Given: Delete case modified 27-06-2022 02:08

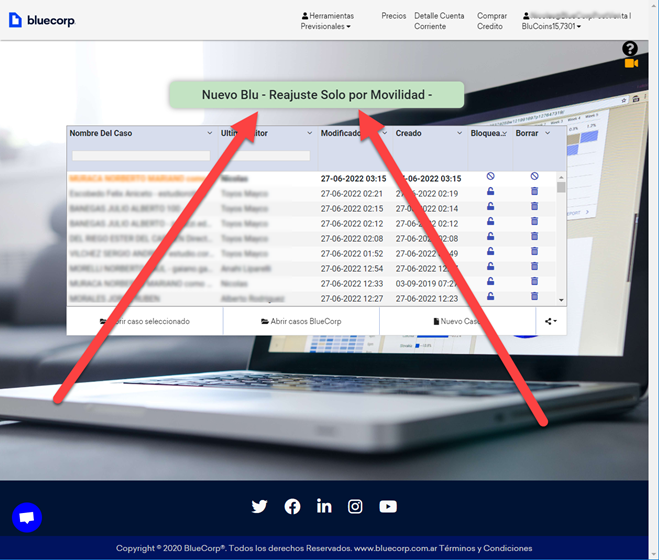Looking at the screenshot, I should [534, 236].
